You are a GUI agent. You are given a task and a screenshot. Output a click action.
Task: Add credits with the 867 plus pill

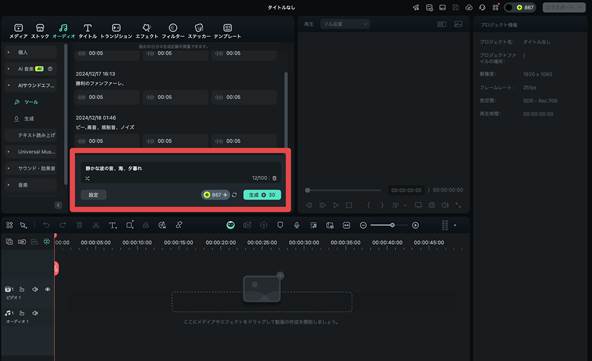[x=215, y=195]
